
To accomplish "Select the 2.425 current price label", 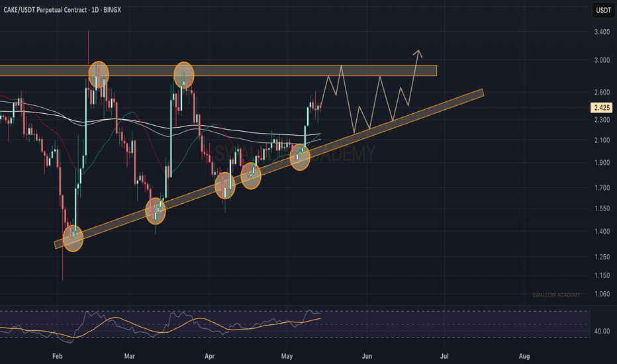I will coord(602,107).
